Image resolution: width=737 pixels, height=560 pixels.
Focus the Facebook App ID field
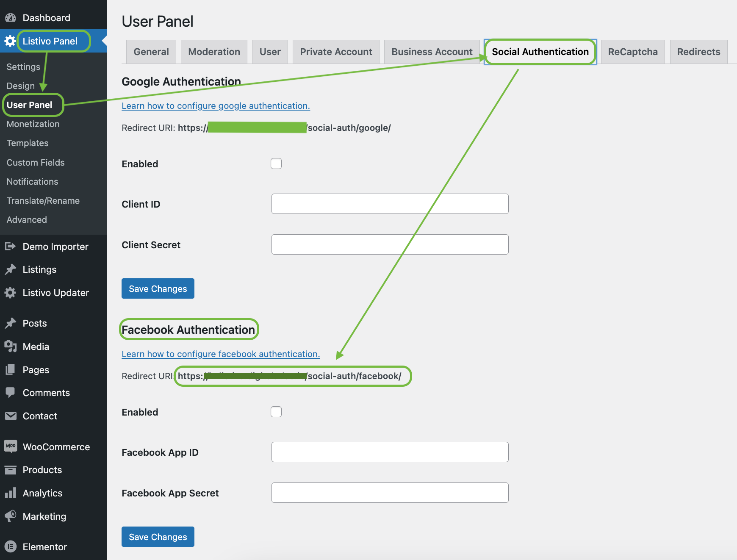click(x=390, y=452)
